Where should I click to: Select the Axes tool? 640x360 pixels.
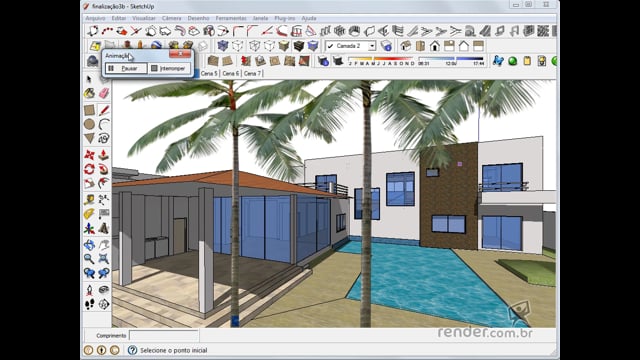click(x=89, y=228)
